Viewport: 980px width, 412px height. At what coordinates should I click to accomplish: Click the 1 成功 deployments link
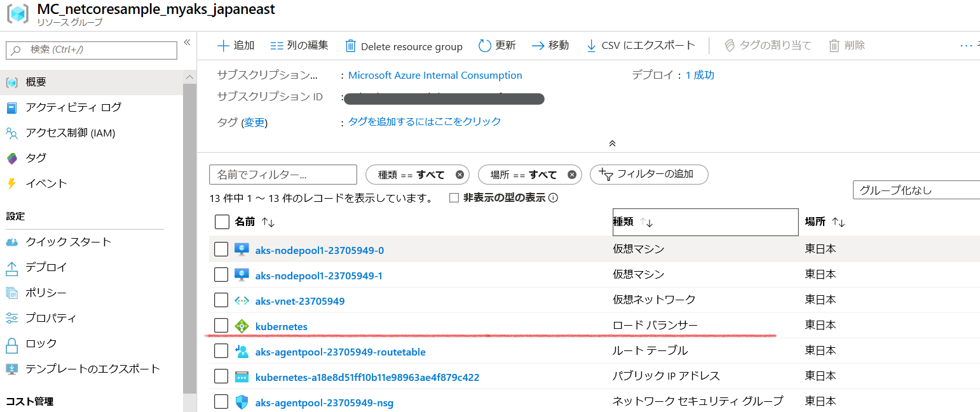(x=700, y=76)
